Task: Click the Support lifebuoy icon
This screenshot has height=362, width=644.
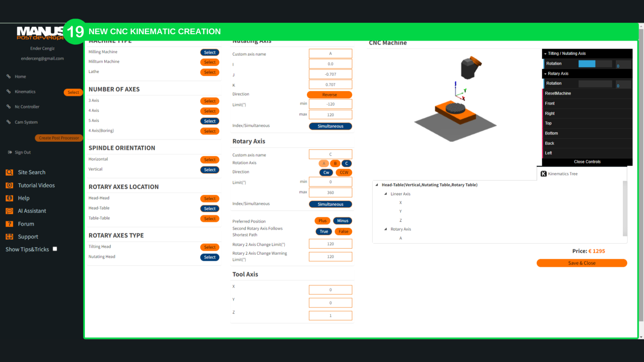Action: [x=9, y=237]
